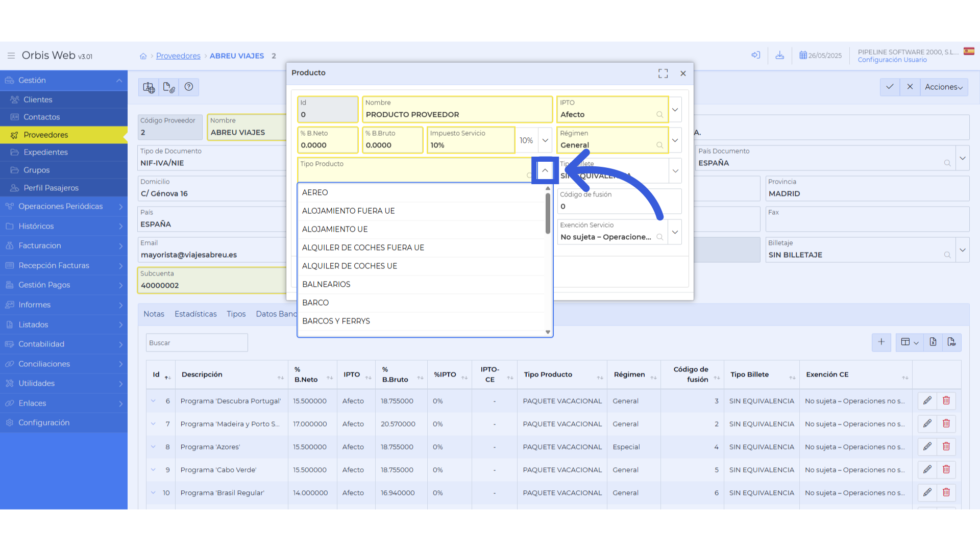Select ALOJAMIENTO FUERA UE option
980x551 pixels.
pyautogui.click(x=421, y=211)
